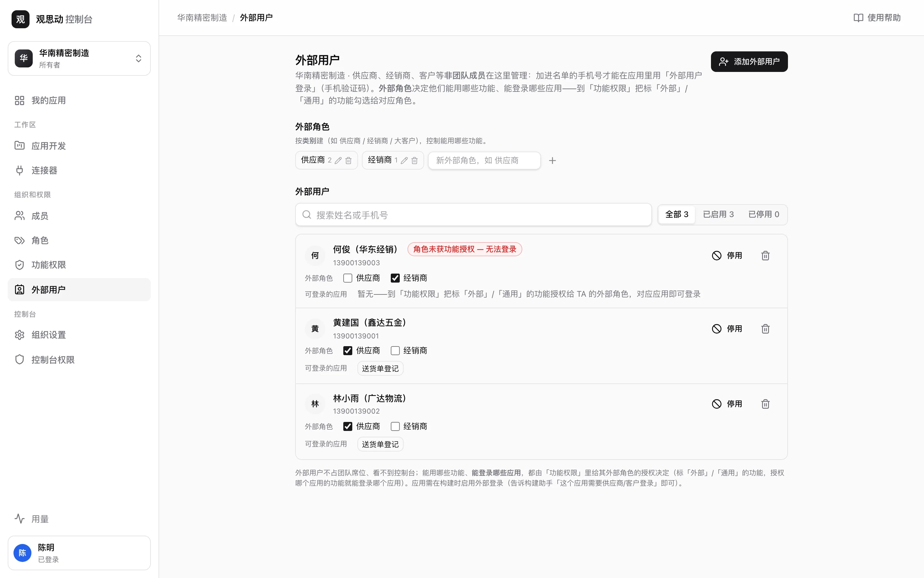The width and height of the screenshot is (924, 578).
Task: Click the 新外部角色 input field
Action: (484, 161)
